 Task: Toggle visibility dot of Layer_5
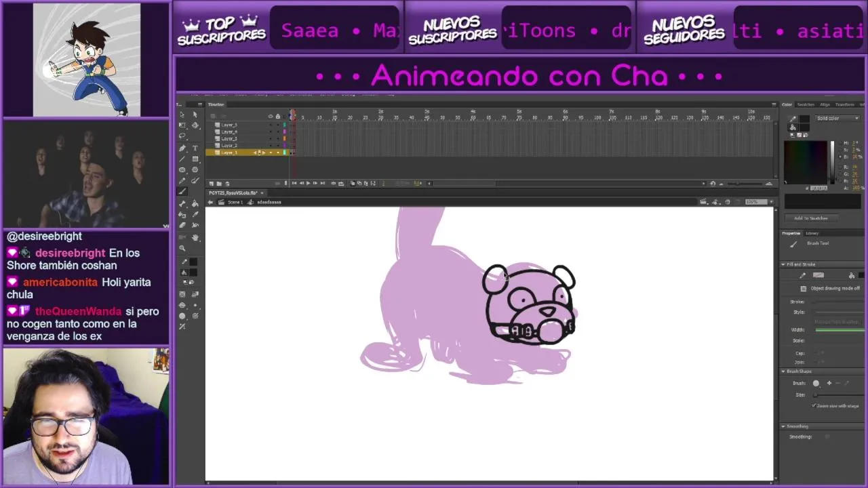tap(271, 125)
